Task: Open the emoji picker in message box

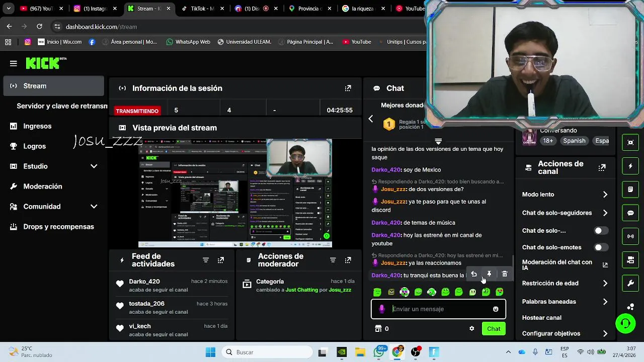Action: 496,309
